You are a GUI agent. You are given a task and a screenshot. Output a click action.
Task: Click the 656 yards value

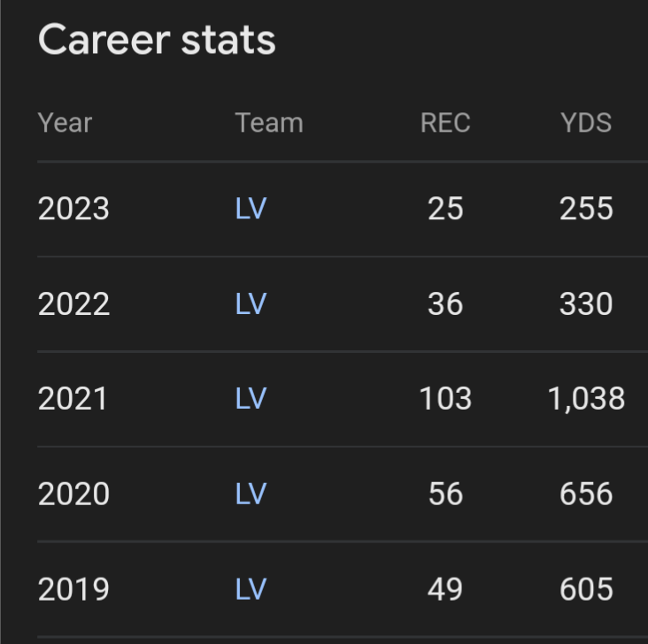pos(586,494)
